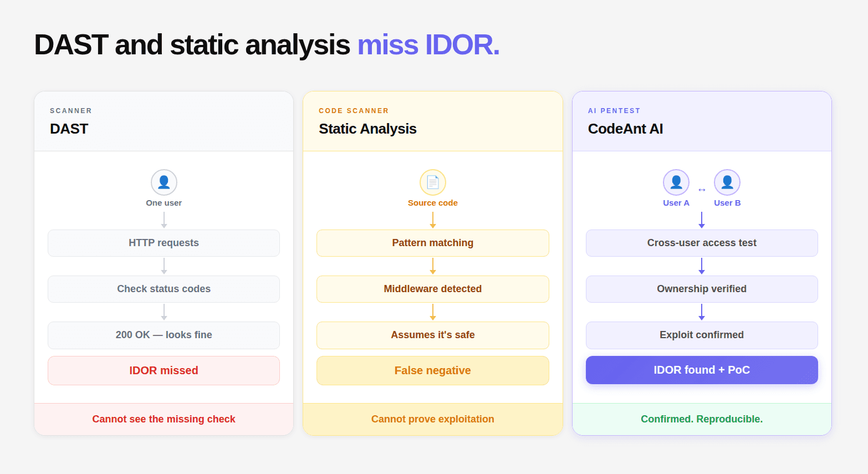The height and width of the screenshot is (474, 868).
Task: Click the AI PENTEST label
Action: [614, 111]
